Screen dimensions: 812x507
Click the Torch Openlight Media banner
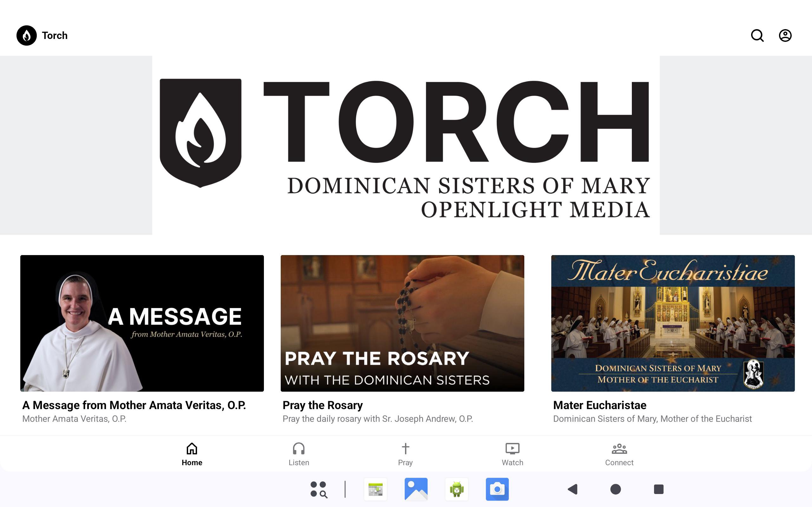[x=406, y=145]
